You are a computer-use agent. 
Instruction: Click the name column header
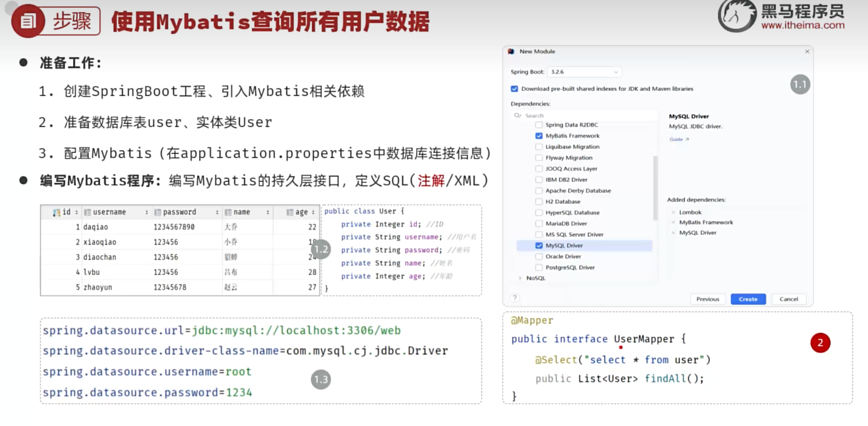pos(248,212)
